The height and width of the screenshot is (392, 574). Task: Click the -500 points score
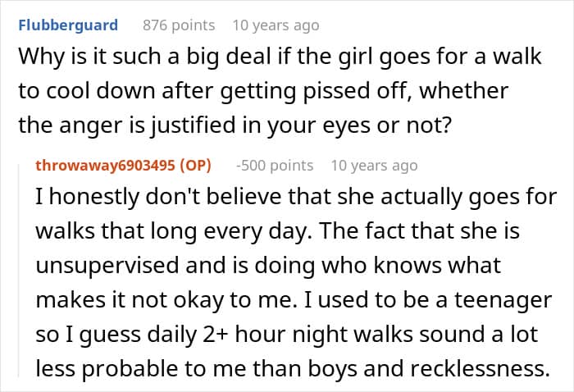(274, 165)
